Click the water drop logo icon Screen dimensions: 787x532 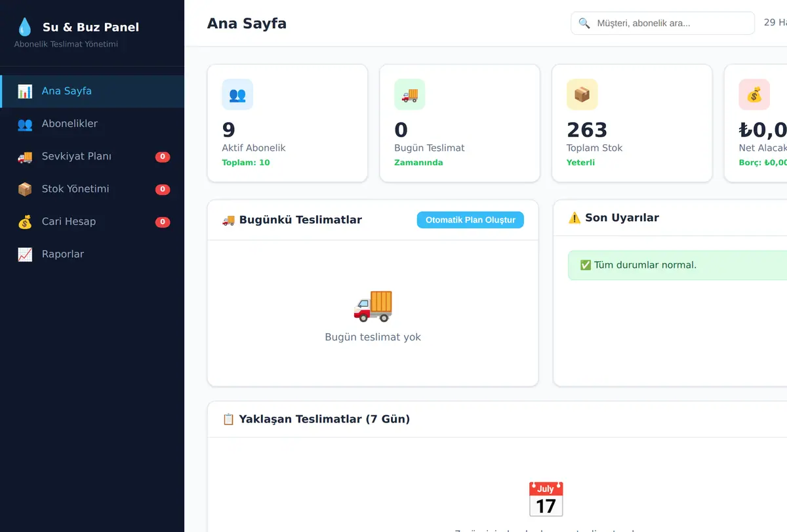click(x=24, y=27)
